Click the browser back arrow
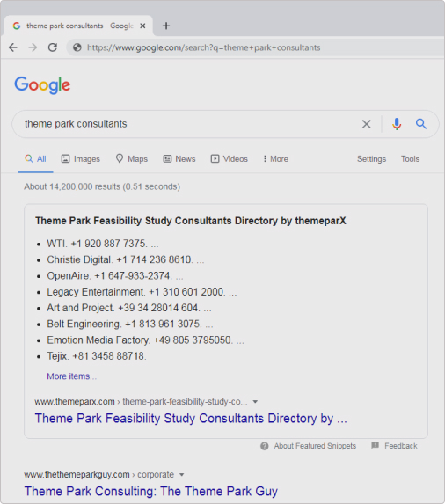Image resolution: width=445 pixels, height=504 pixels. pos(13,47)
